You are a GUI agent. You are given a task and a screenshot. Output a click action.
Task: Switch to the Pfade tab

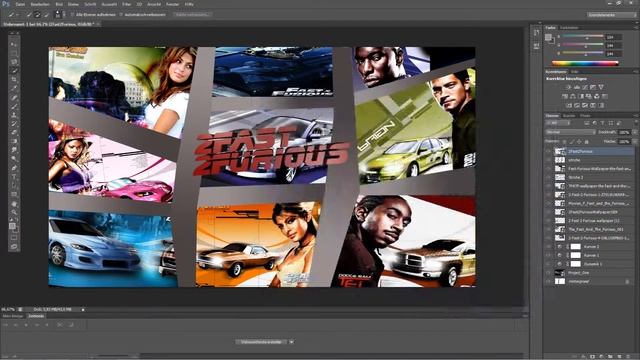(585, 116)
